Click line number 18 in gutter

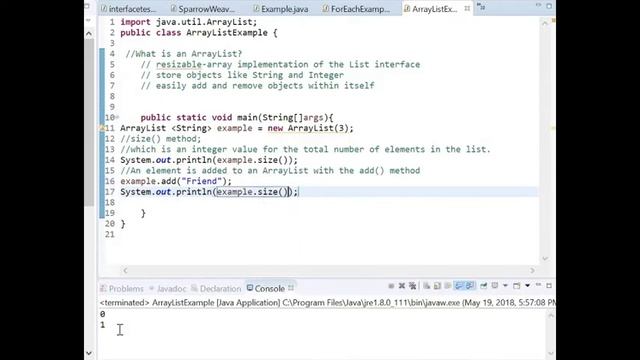(110, 202)
